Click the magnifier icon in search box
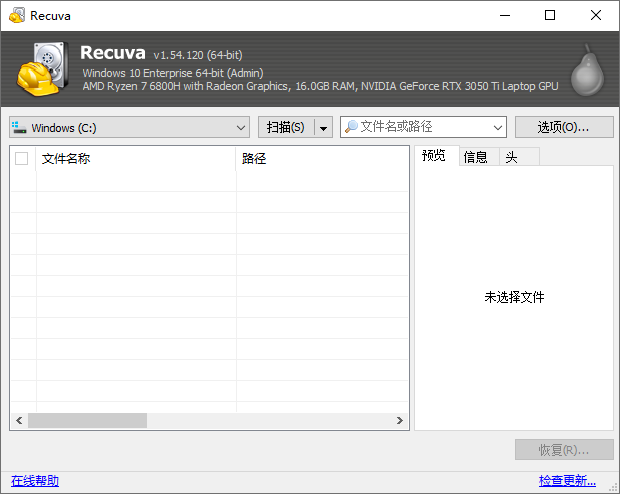The height and width of the screenshot is (494, 620). point(351,127)
